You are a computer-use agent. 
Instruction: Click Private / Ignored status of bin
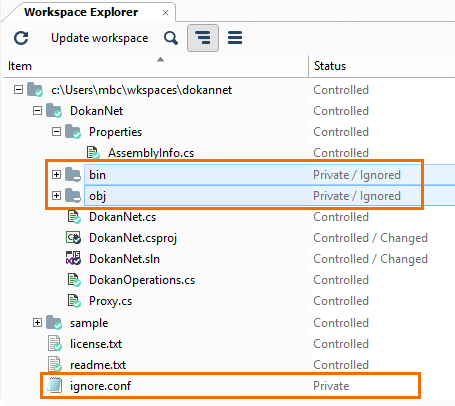pyautogui.click(x=357, y=175)
